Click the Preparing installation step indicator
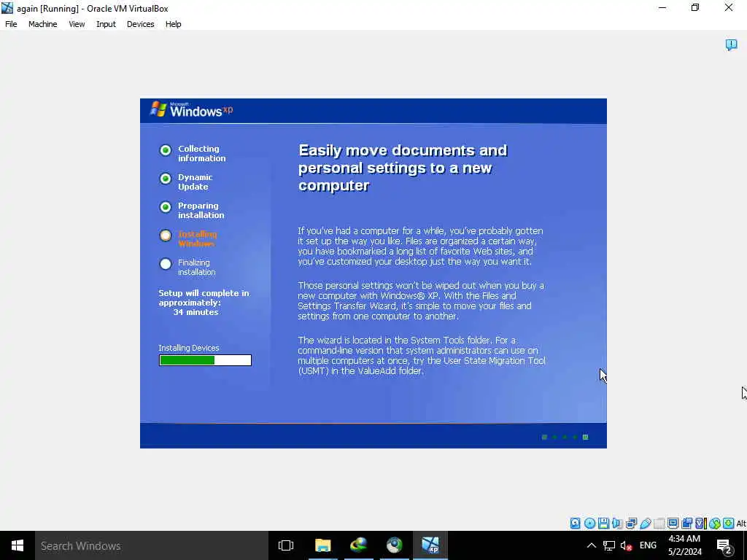 click(x=166, y=207)
